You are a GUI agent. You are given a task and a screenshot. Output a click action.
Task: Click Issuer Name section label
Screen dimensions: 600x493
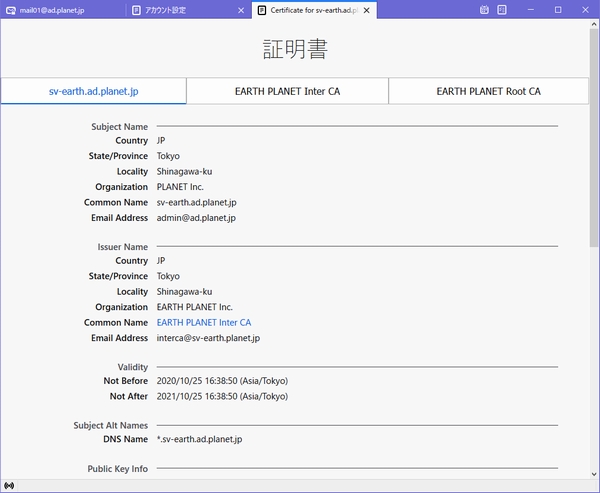click(x=122, y=247)
